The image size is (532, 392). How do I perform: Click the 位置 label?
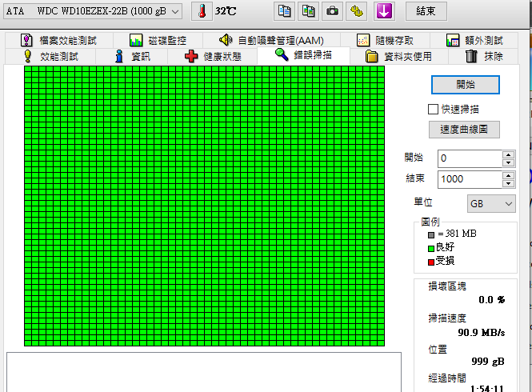(438, 350)
